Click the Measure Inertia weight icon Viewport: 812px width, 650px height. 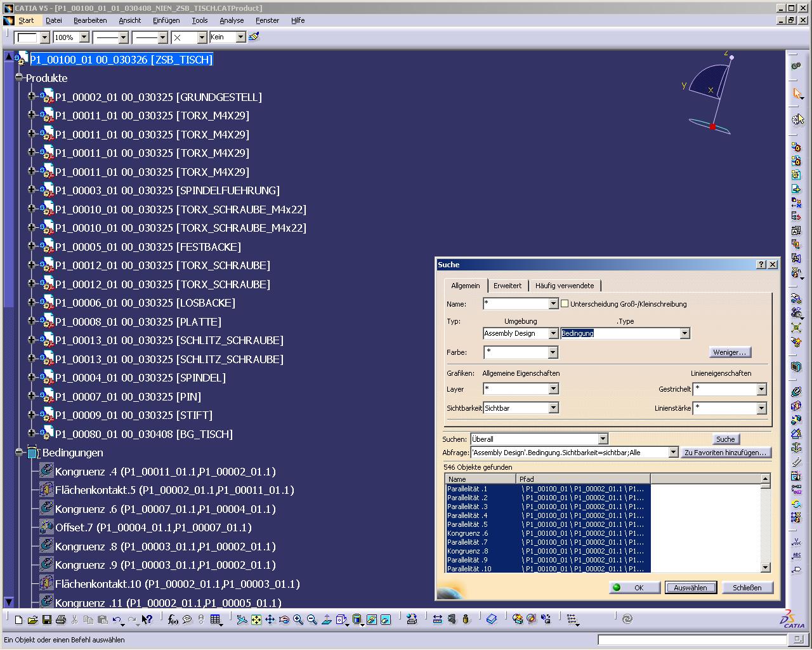click(466, 620)
